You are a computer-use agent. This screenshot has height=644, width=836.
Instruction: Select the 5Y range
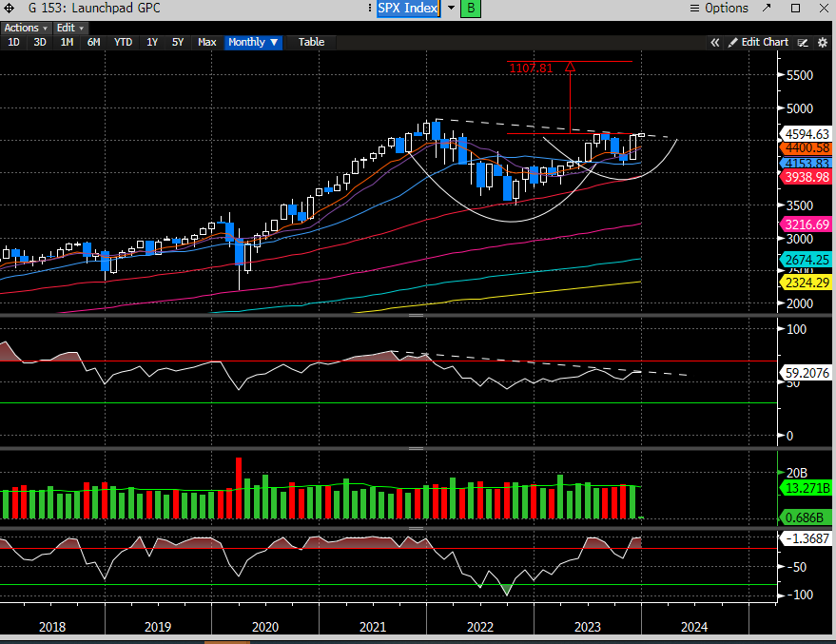[x=178, y=42]
